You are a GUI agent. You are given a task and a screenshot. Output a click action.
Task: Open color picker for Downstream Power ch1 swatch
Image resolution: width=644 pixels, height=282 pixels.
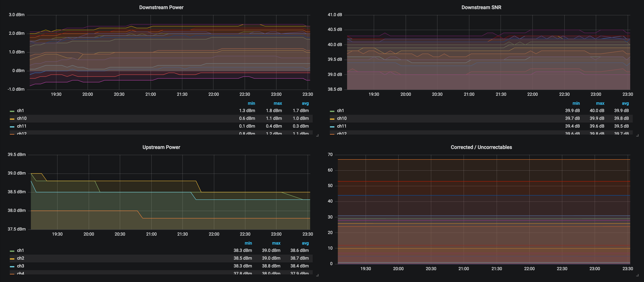[12, 111]
